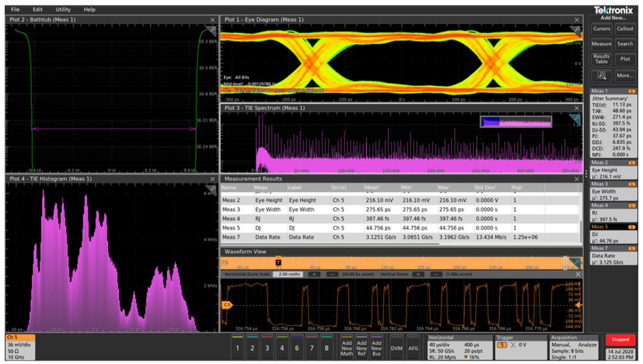Toggle channel 8 display on
The image size is (643, 364).
326,348
